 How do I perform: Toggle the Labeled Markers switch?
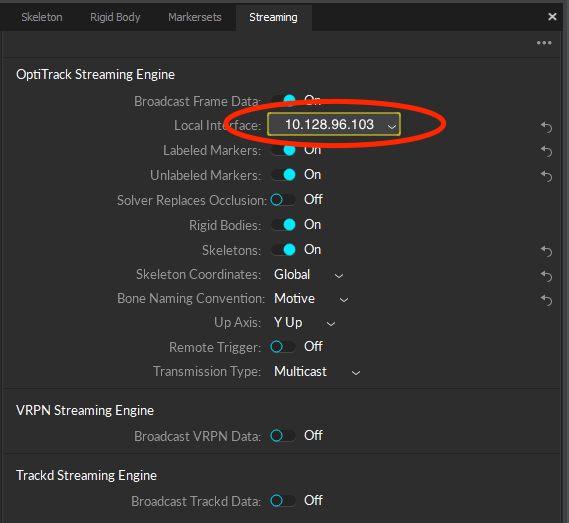pyautogui.click(x=284, y=150)
